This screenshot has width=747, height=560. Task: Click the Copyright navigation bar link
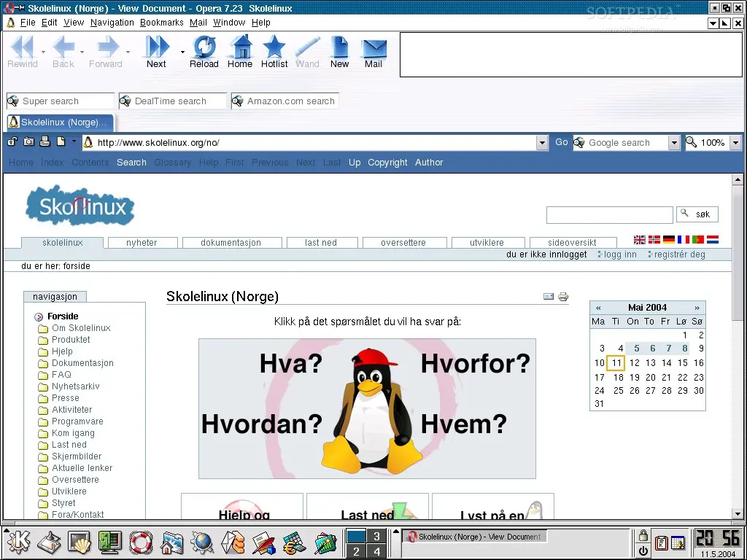tap(387, 163)
